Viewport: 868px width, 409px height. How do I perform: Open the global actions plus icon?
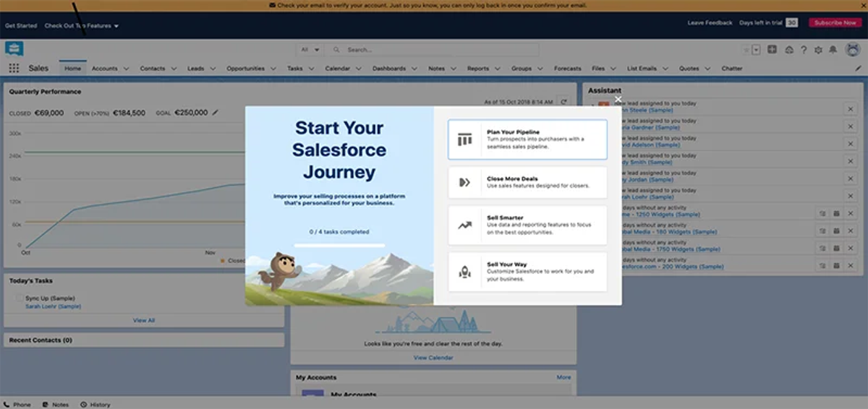[x=773, y=50]
